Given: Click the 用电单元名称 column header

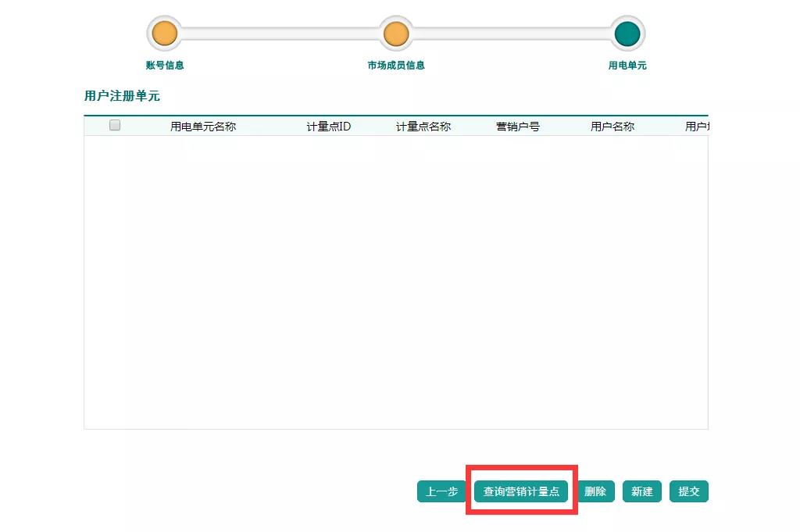Looking at the screenshot, I should [203, 127].
